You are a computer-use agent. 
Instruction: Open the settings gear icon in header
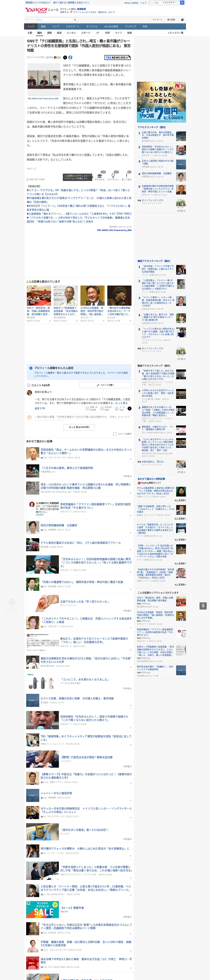coord(182,20)
